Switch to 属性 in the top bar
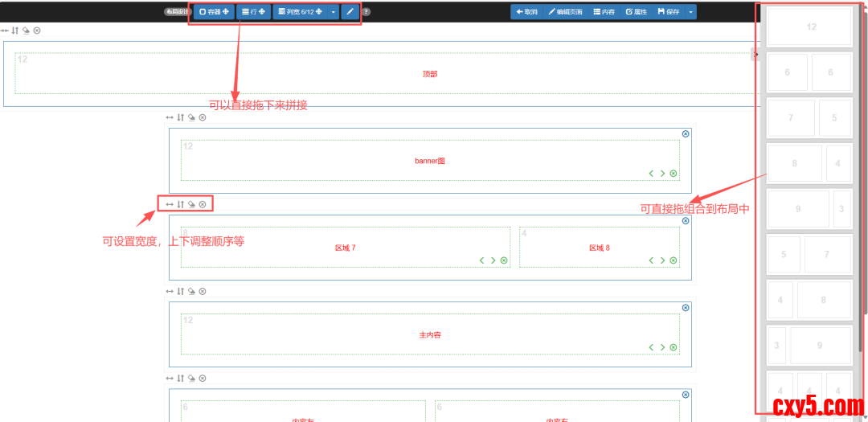Image resolution: width=868 pixels, height=422 pixels. (x=636, y=12)
